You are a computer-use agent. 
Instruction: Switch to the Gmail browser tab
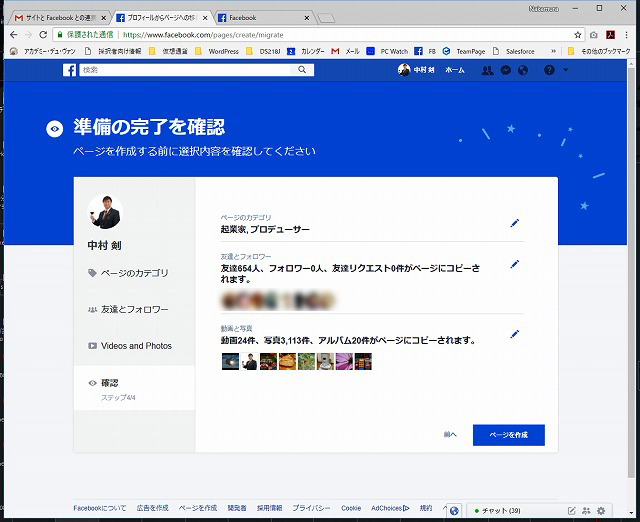pyautogui.click(x=56, y=17)
